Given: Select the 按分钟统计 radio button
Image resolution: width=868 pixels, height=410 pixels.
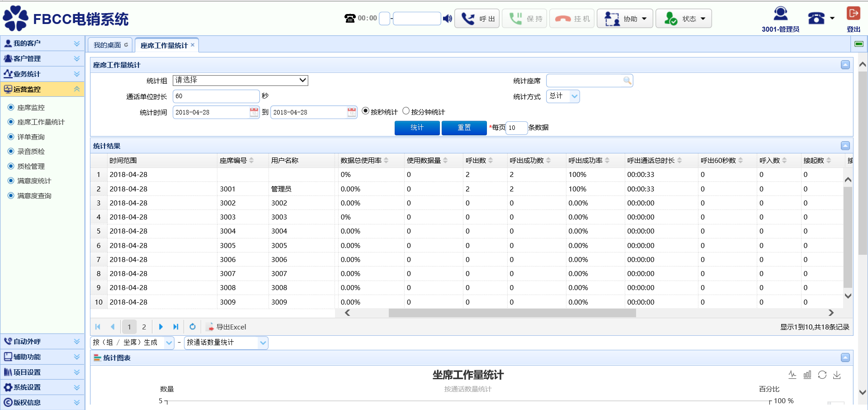Looking at the screenshot, I should [x=406, y=111].
